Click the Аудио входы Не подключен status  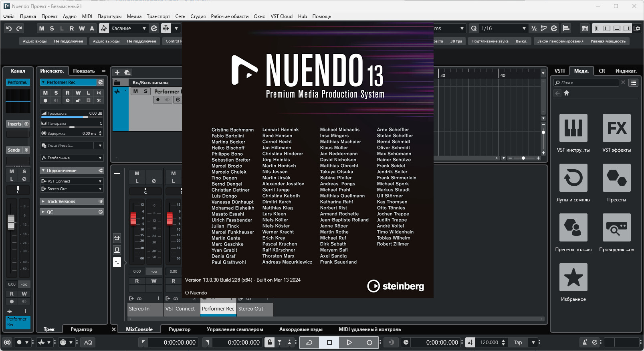(x=53, y=41)
